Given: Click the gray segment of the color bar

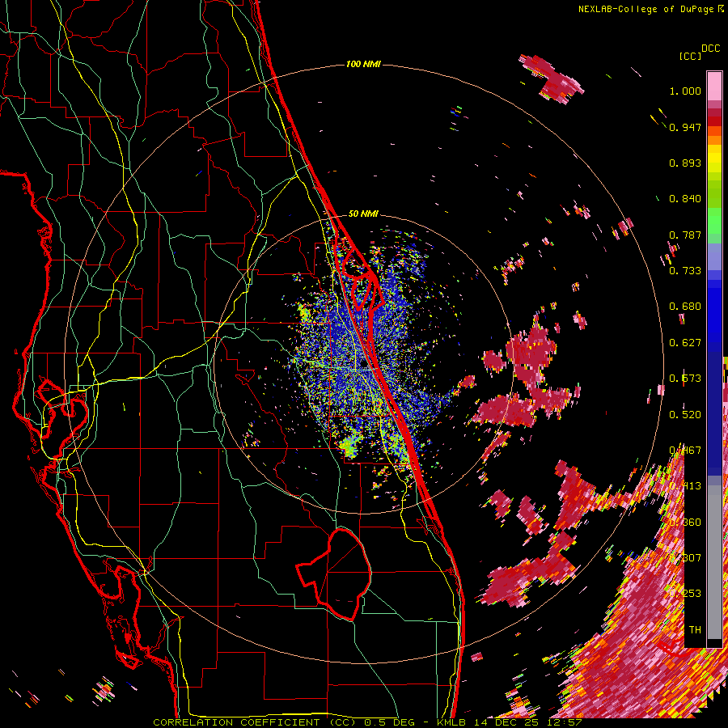Looking at the screenshot, I should click(x=714, y=562).
